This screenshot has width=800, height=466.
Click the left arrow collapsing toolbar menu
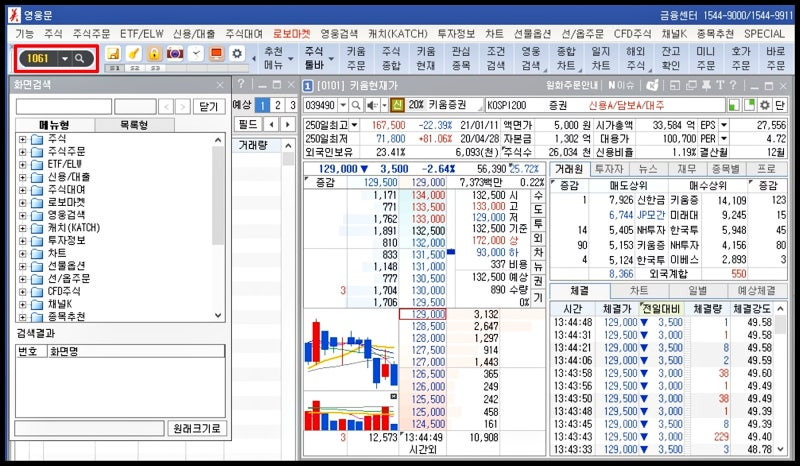coord(254,59)
